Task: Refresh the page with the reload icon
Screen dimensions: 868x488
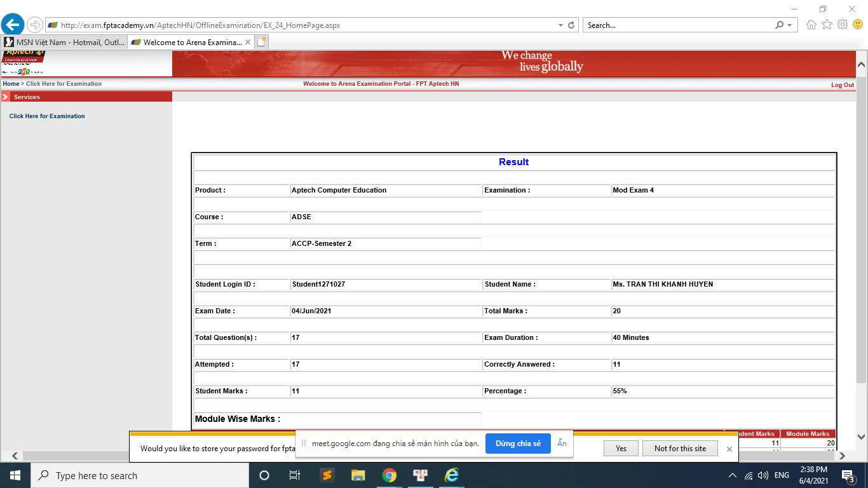Action: [x=571, y=25]
